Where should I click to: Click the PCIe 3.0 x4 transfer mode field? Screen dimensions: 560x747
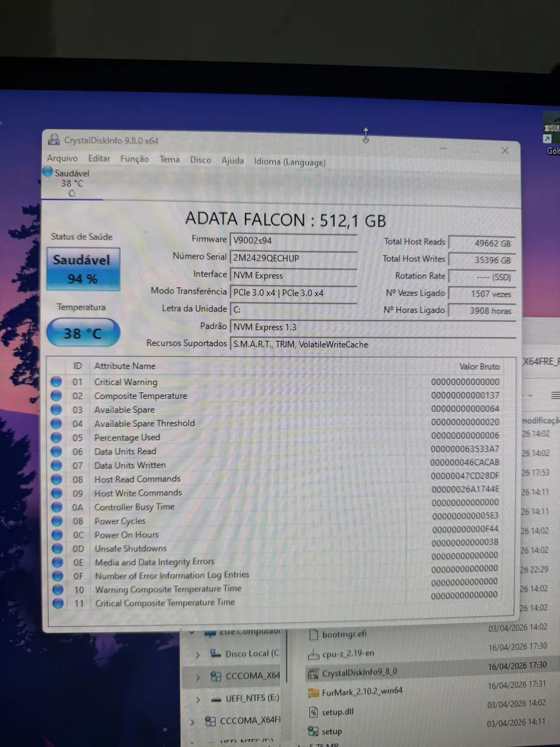click(x=293, y=293)
